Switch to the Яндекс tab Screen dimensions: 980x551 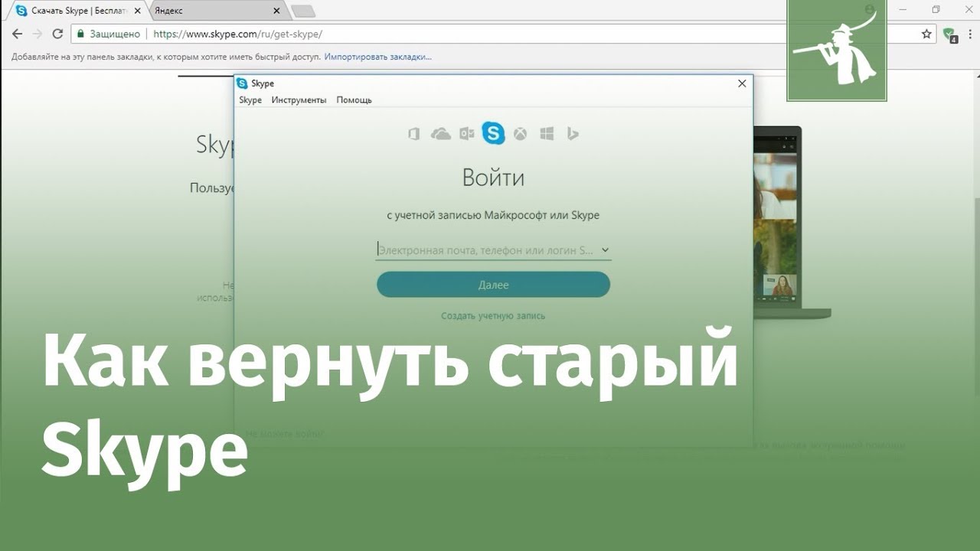click(217, 11)
